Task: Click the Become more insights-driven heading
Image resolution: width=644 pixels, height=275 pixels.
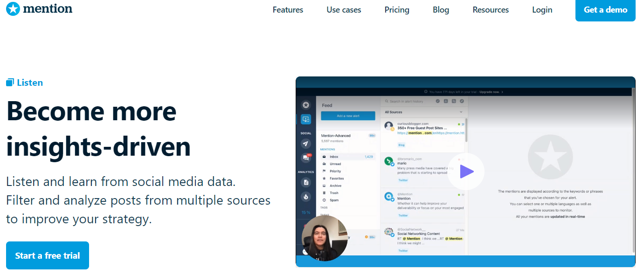Action: 98,129
